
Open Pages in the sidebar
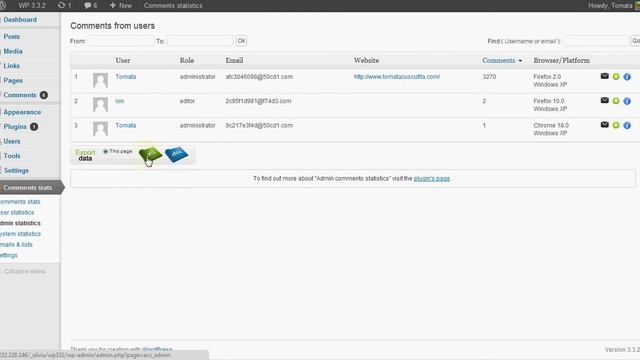(13, 80)
